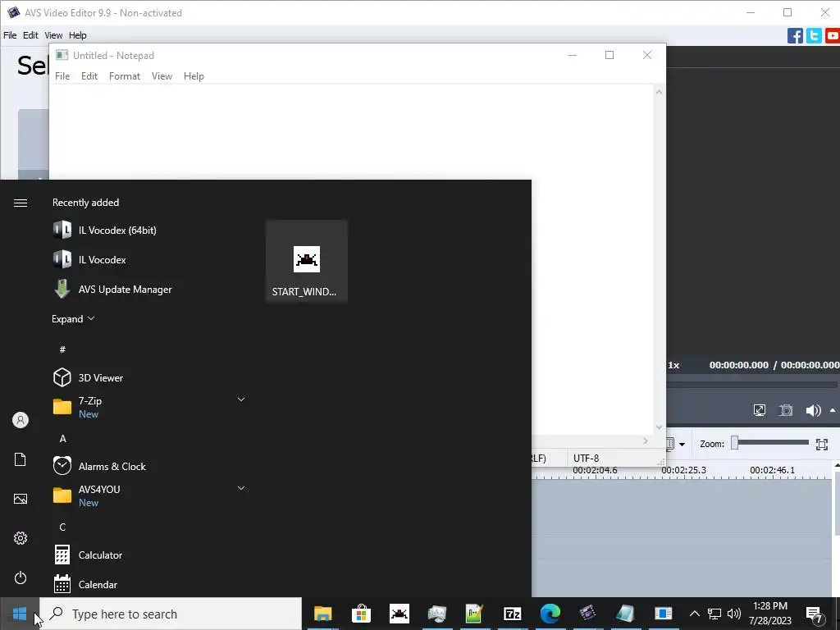Open Notepad View menu
The width and height of the screenshot is (840, 630).
pyautogui.click(x=162, y=76)
